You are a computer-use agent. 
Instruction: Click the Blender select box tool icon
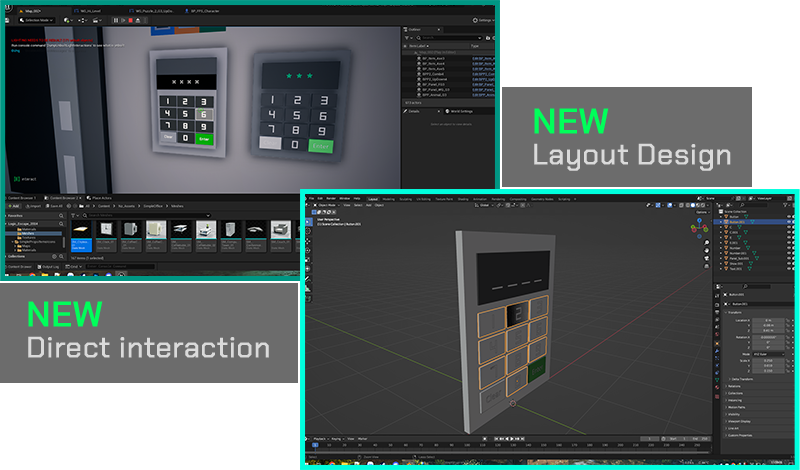click(x=309, y=222)
